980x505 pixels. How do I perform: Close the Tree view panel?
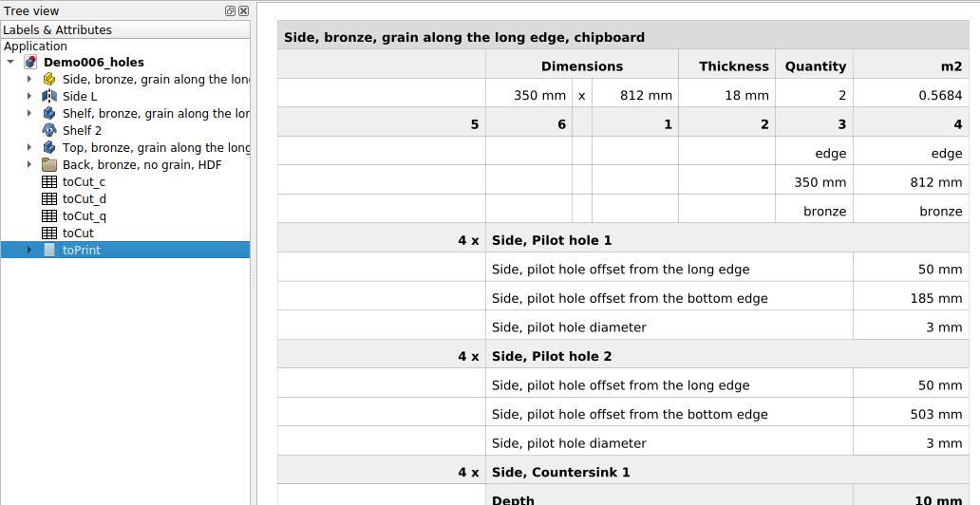(x=244, y=10)
